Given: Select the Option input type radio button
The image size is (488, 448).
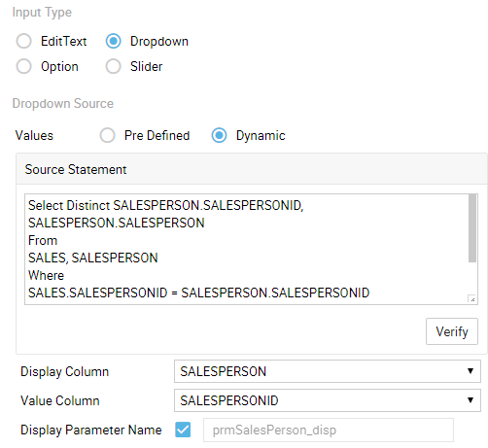Looking at the screenshot, I should tap(24, 66).
